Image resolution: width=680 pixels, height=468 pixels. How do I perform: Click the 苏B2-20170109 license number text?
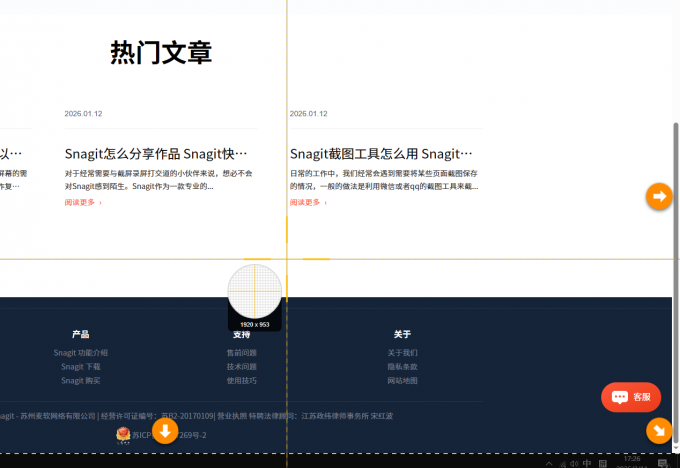[187, 416]
